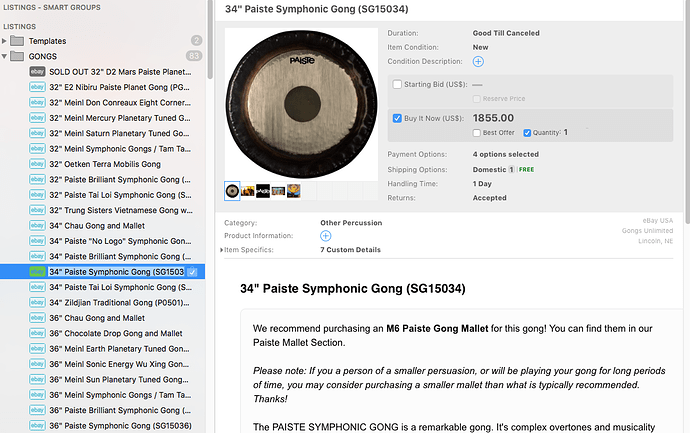Select listing 36" Meinl Earth Planetary Tuned

(x=119, y=349)
